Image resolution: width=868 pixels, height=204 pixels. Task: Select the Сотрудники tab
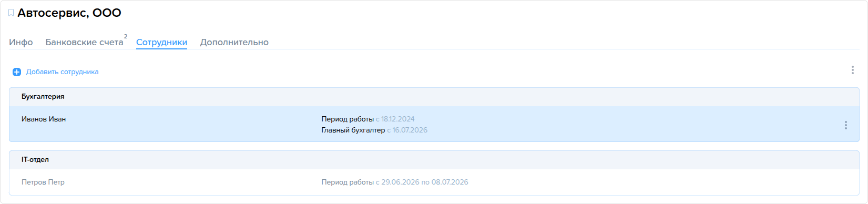coord(161,42)
